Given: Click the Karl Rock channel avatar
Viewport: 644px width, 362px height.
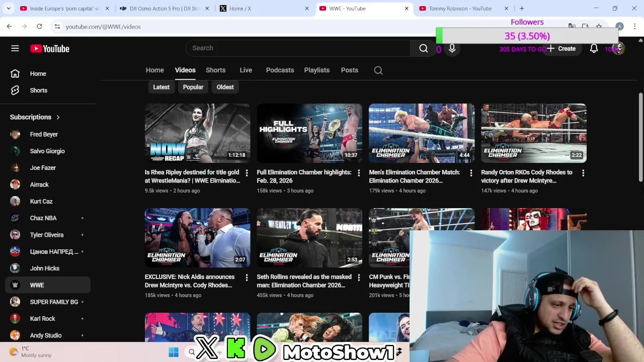Looking at the screenshot, I should tap(15, 319).
